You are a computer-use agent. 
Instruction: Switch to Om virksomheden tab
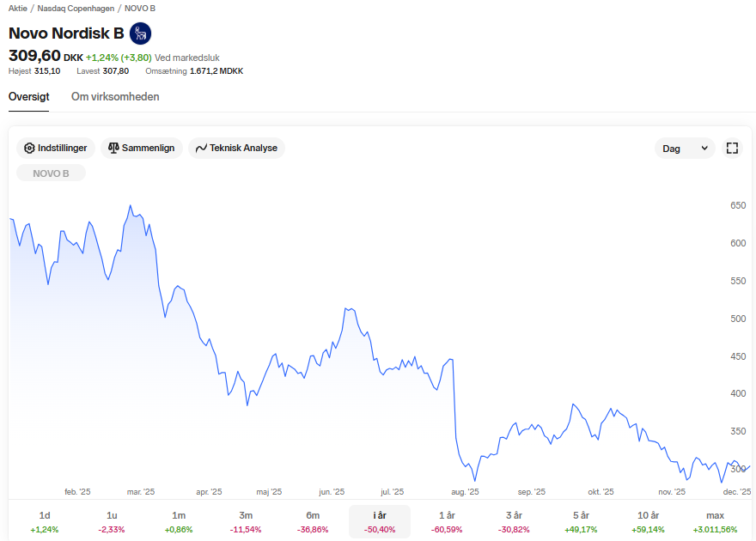click(x=115, y=97)
